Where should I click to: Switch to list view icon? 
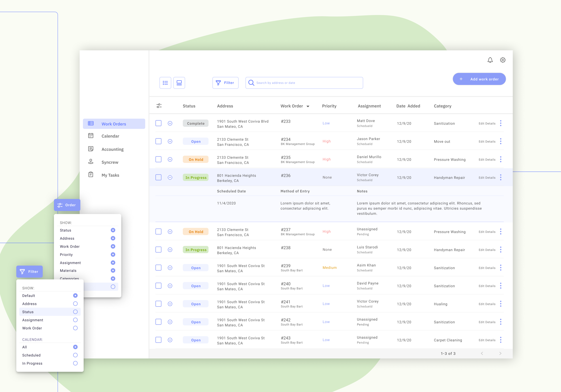point(165,83)
